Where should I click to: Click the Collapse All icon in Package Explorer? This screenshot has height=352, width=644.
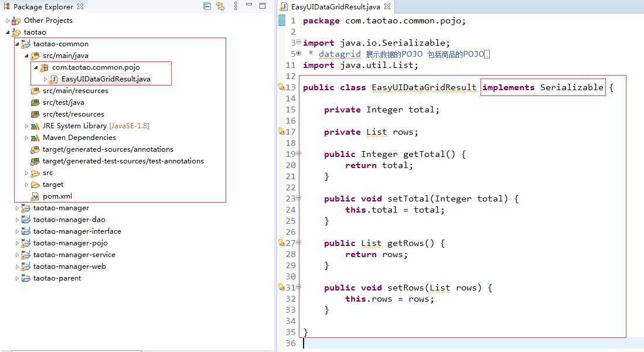point(207,6)
